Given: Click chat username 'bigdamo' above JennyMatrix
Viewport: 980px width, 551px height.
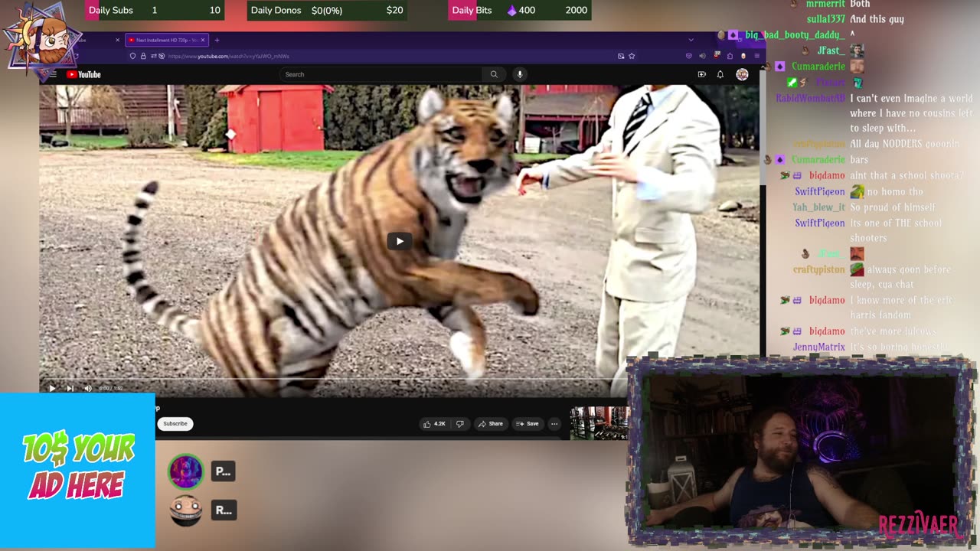Looking at the screenshot, I should [x=827, y=331].
